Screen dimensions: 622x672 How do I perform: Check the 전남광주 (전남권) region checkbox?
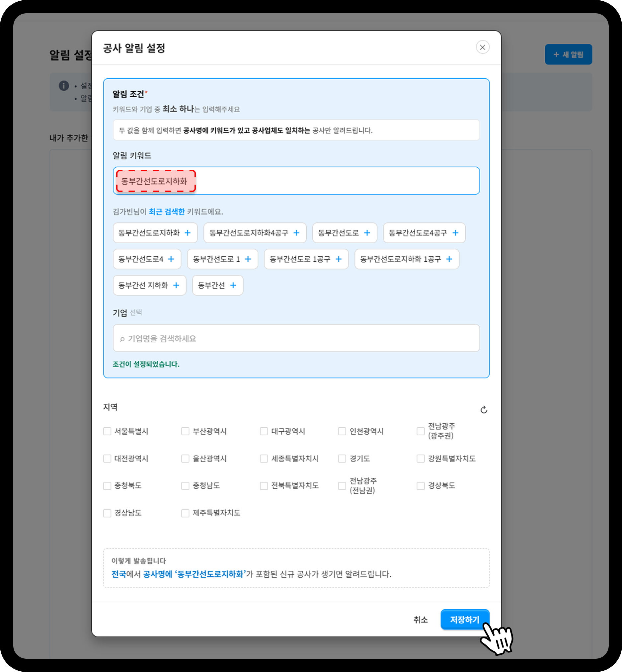coord(342,485)
